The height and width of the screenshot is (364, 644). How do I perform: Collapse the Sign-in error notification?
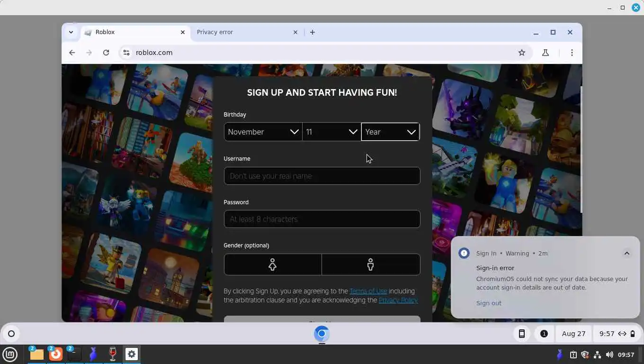[x=626, y=253]
